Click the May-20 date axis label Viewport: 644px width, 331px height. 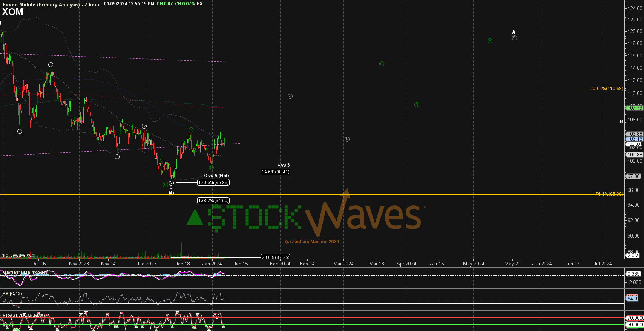[512, 264]
